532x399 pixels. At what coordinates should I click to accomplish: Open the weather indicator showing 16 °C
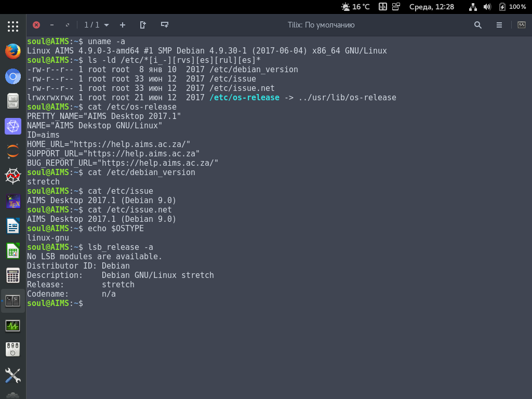click(x=355, y=7)
